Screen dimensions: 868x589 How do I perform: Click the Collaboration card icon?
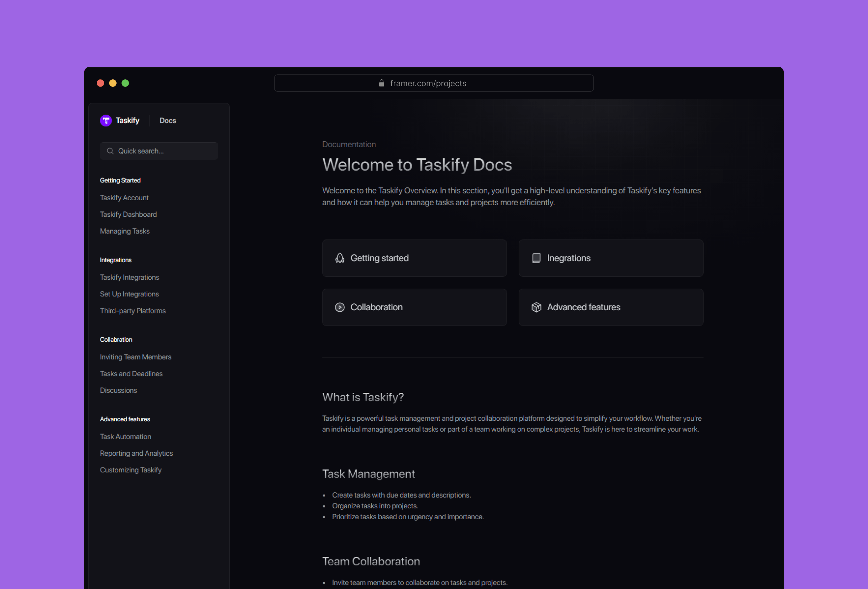(340, 307)
